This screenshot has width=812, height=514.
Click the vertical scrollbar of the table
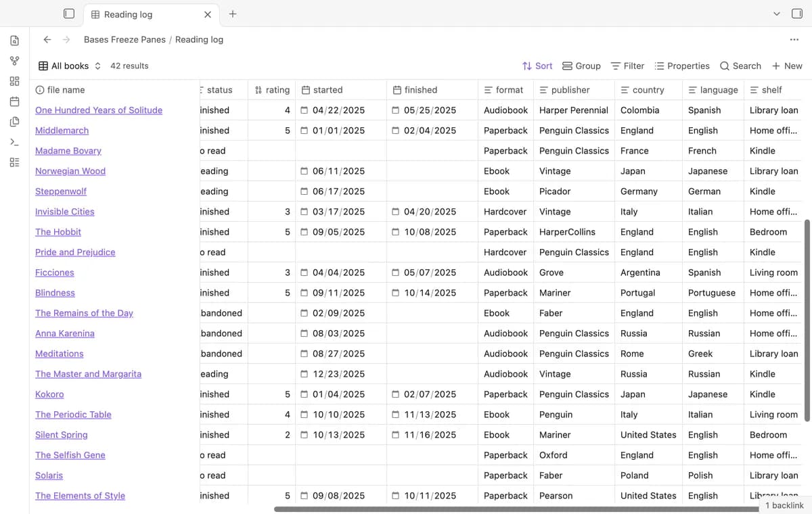[806, 321]
